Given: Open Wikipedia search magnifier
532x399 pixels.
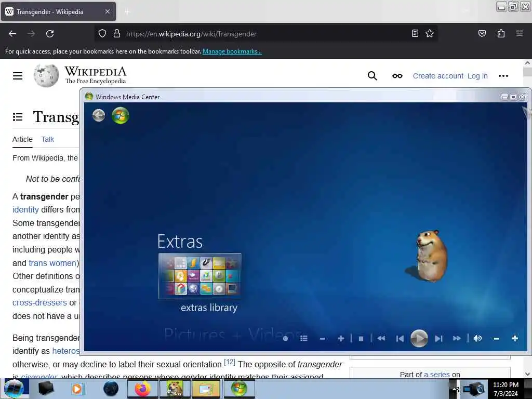Looking at the screenshot, I should pyautogui.click(x=372, y=76).
